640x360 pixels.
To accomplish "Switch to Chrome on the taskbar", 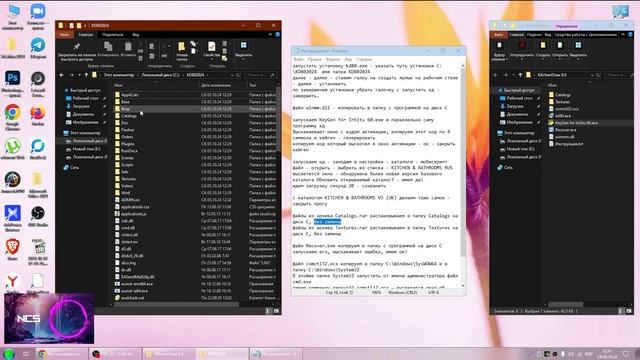I will pyautogui.click(x=61, y=354).
